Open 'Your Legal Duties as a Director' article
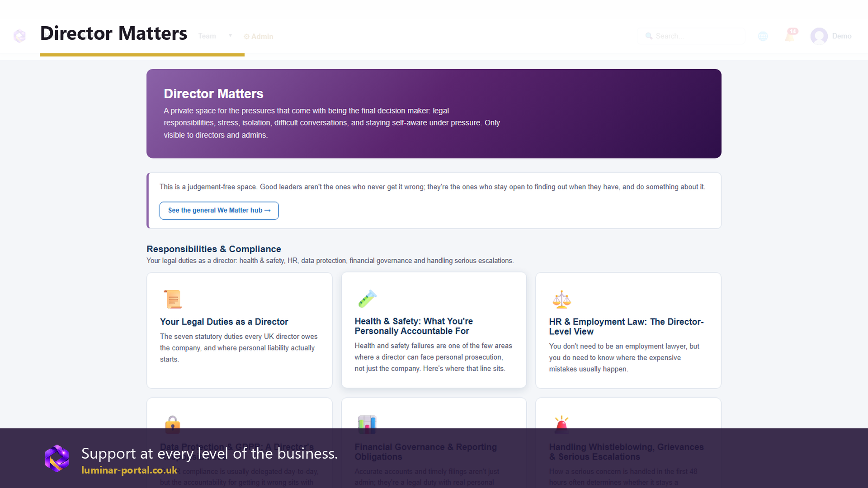868x488 pixels. 224,322
